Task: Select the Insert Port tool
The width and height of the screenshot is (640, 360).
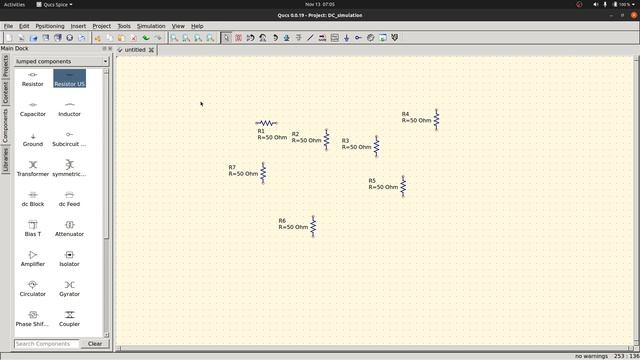Action: pos(358,38)
